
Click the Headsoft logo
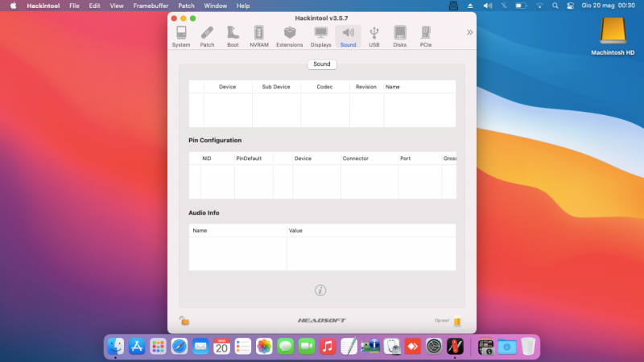(x=321, y=320)
